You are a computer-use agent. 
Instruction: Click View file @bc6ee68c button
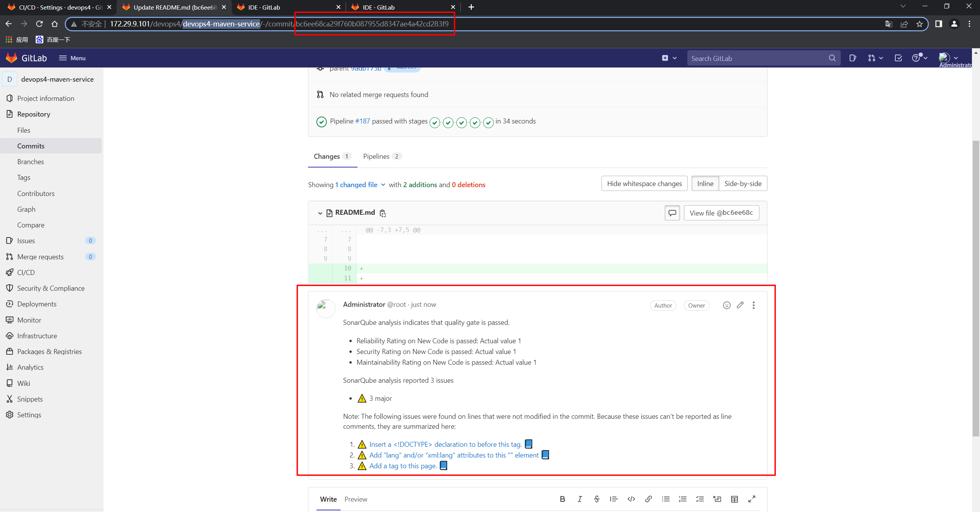coord(721,212)
